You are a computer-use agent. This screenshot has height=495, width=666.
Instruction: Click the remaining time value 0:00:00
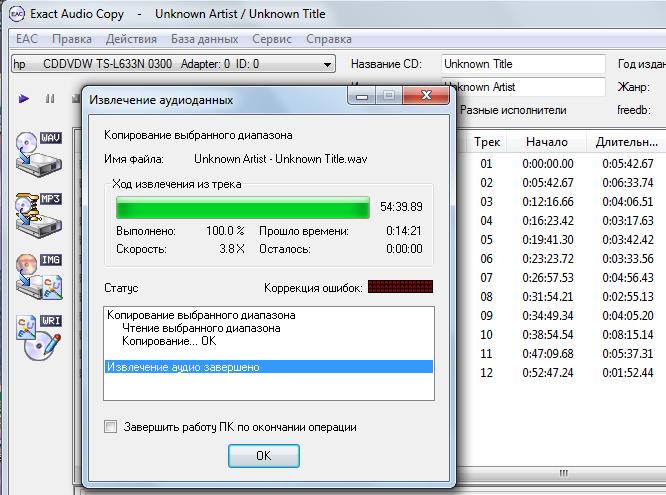click(404, 249)
